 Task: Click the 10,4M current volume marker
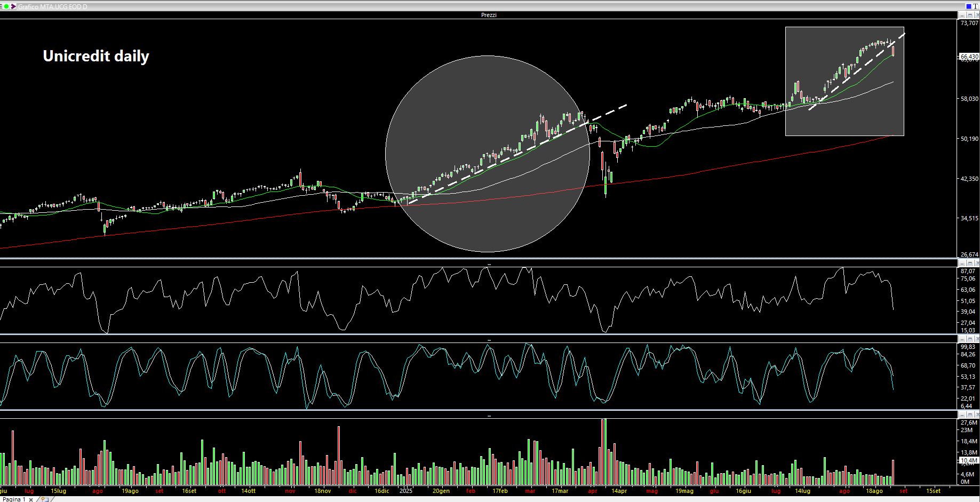point(969,460)
